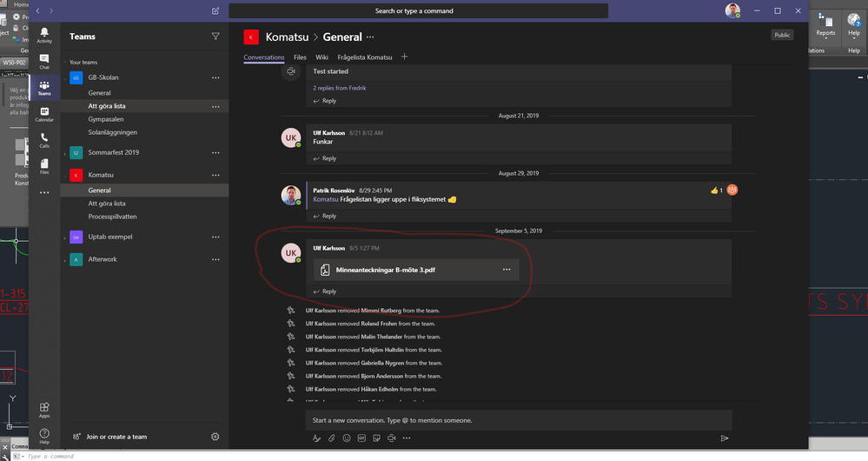Open 2 replies from Fredrik
Viewport: 868px width, 461px height.
click(340, 88)
